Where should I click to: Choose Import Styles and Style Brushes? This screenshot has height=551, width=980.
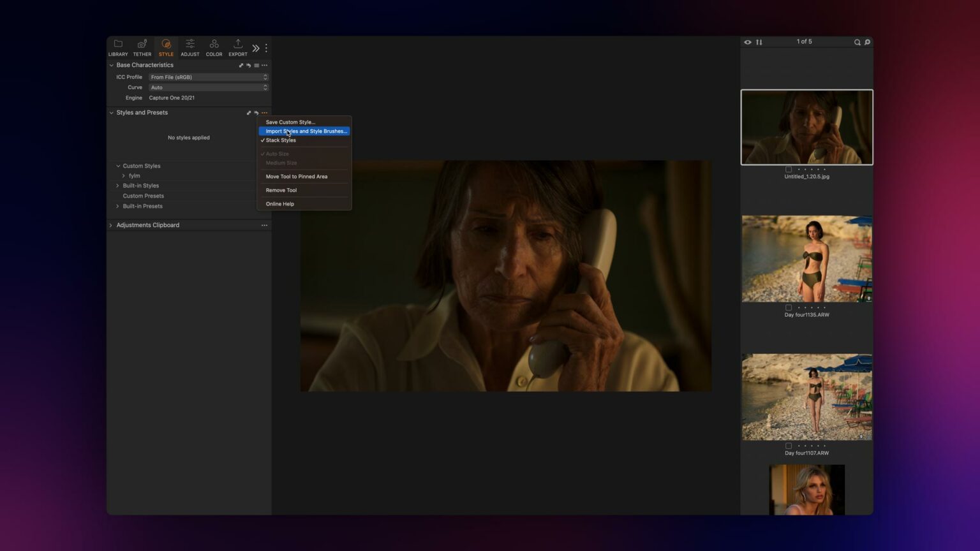pyautogui.click(x=305, y=131)
